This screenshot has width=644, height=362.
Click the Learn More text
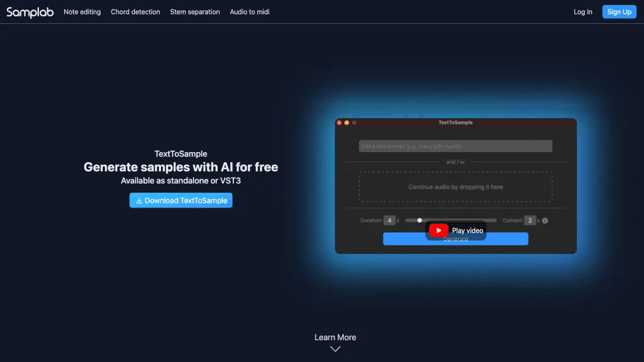(x=335, y=337)
